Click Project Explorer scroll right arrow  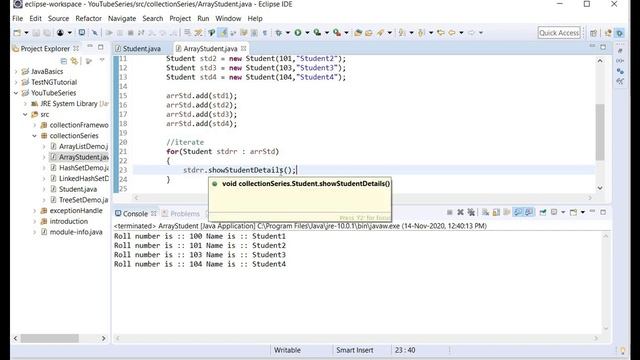tap(103, 338)
